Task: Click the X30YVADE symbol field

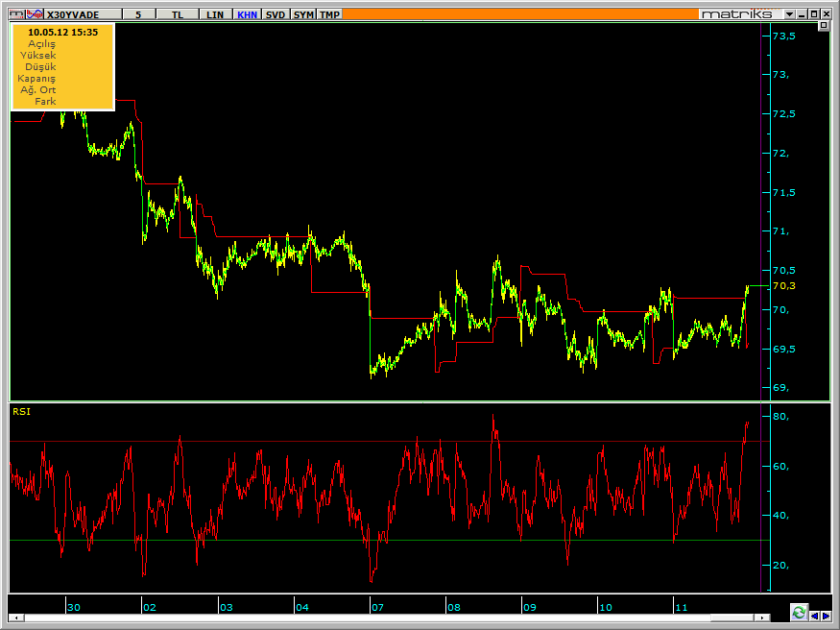Action: pyautogui.click(x=84, y=14)
